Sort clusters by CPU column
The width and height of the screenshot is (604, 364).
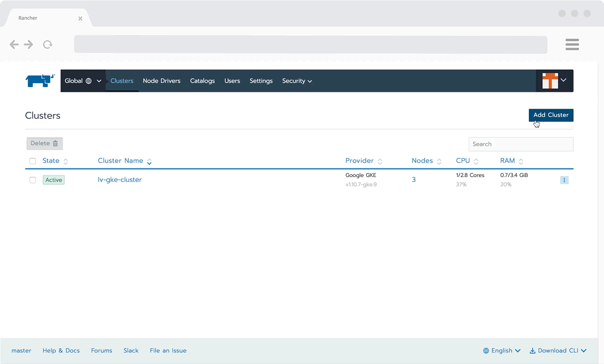(467, 161)
